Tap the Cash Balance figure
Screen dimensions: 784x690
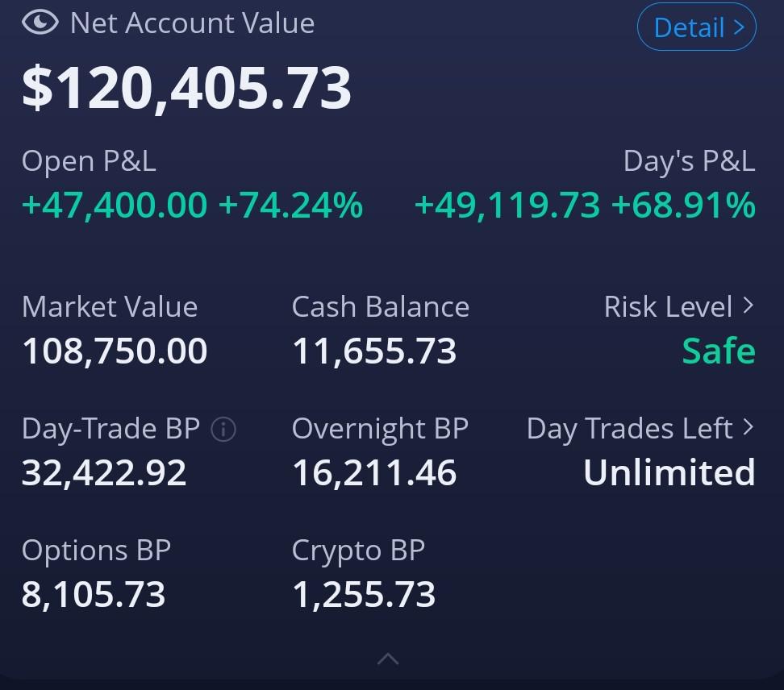(x=374, y=351)
